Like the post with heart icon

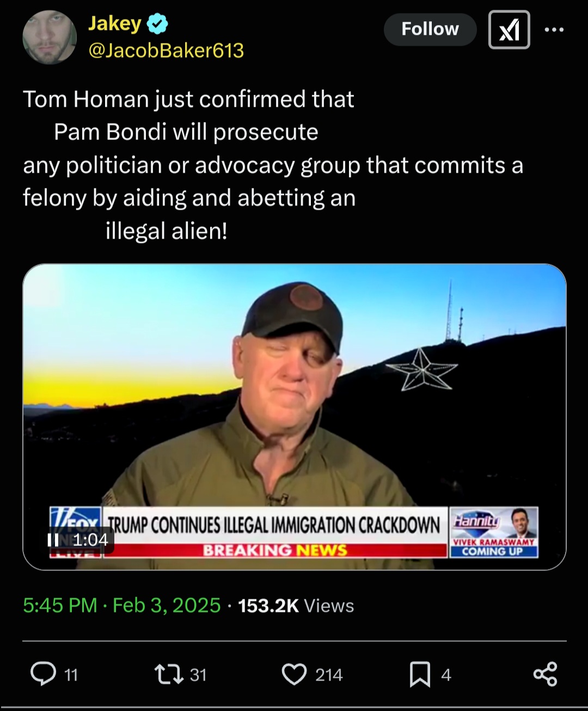[295, 674]
